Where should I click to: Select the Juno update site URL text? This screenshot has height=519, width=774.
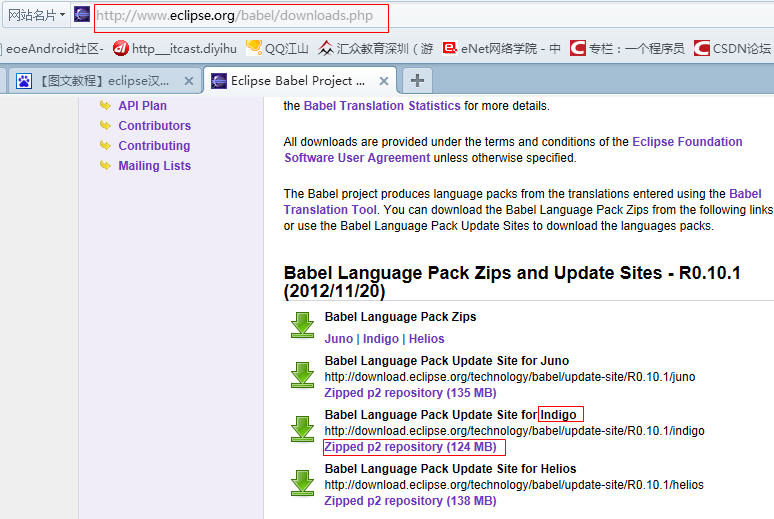click(510, 377)
